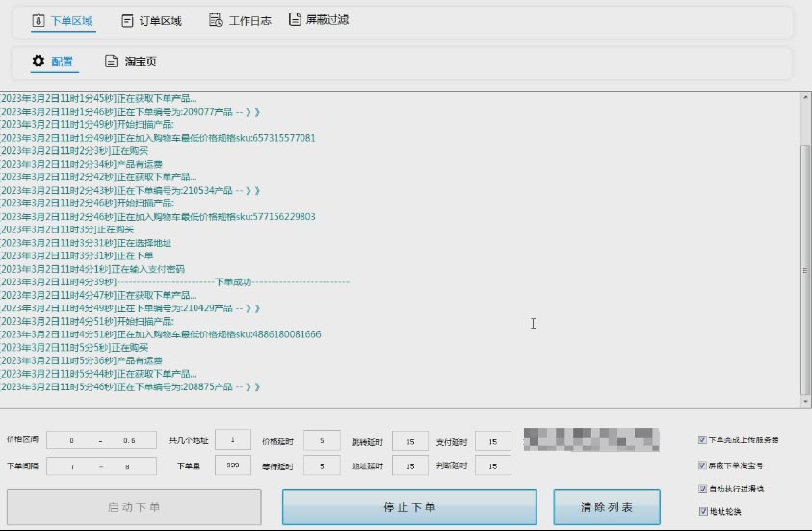
Task: Click the log line with sku:577156229803
Action: pos(157,217)
